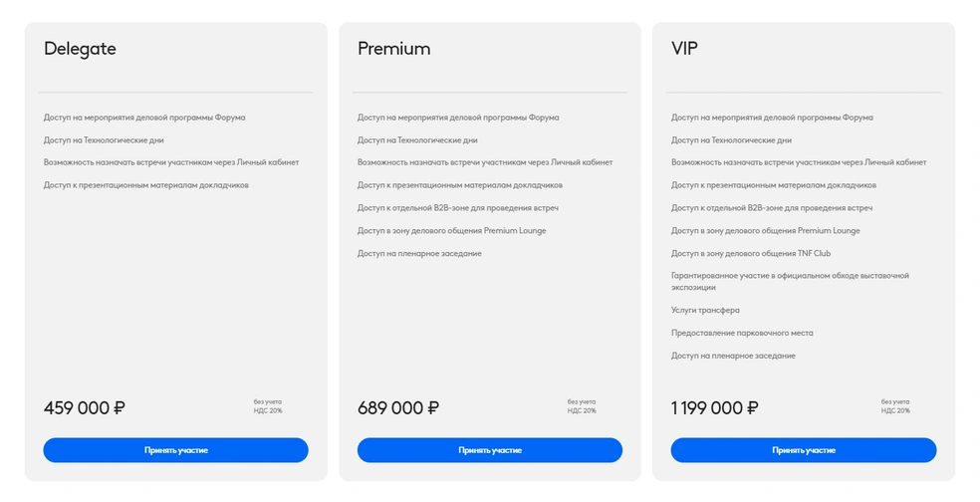Select the VIP plan title
This screenshot has width=980, height=502.
684,49
